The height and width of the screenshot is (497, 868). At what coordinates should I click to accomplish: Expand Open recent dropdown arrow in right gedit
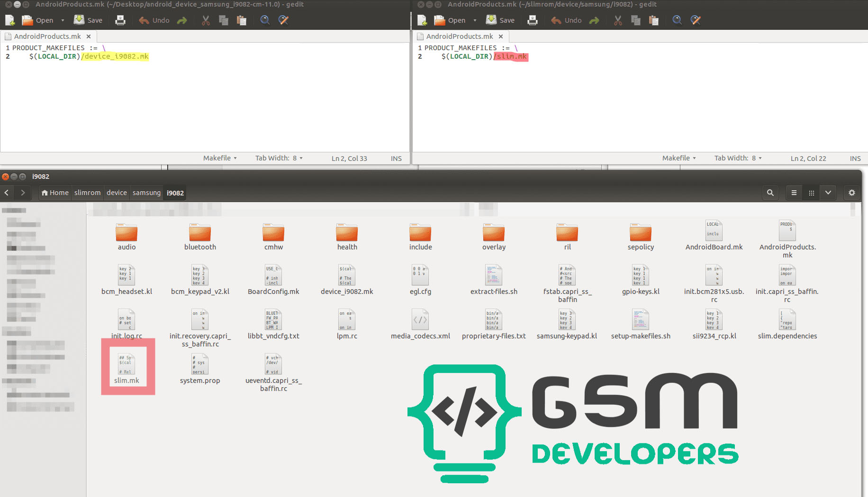pyautogui.click(x=475, y=20)
